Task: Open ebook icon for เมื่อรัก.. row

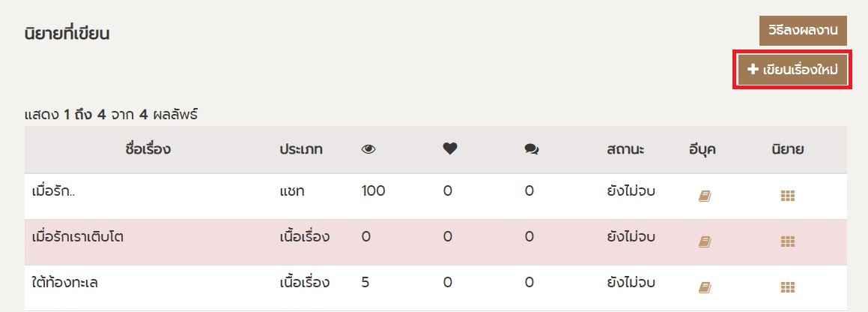Action: 704,196
